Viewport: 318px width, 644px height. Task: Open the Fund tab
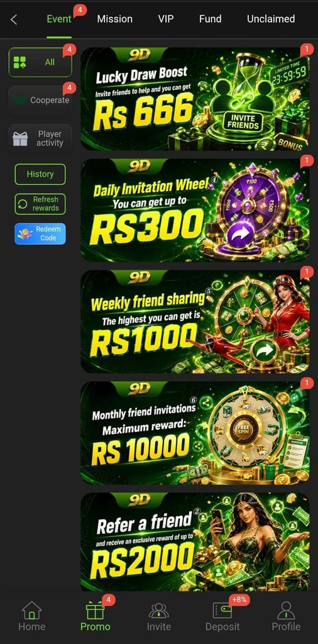coord(210,19)
